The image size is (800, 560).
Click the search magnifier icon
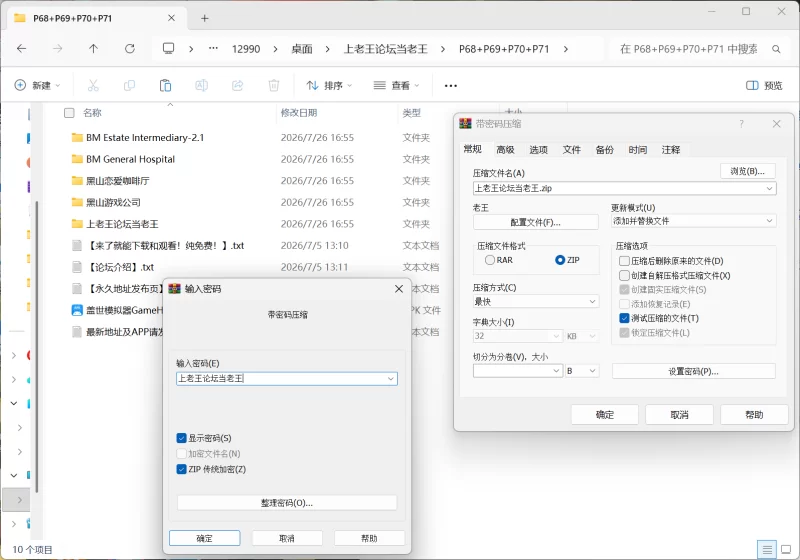776,49
